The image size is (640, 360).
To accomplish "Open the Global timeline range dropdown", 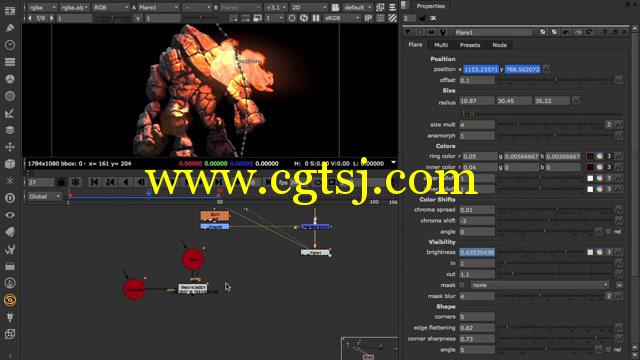I will coord(44,196).
